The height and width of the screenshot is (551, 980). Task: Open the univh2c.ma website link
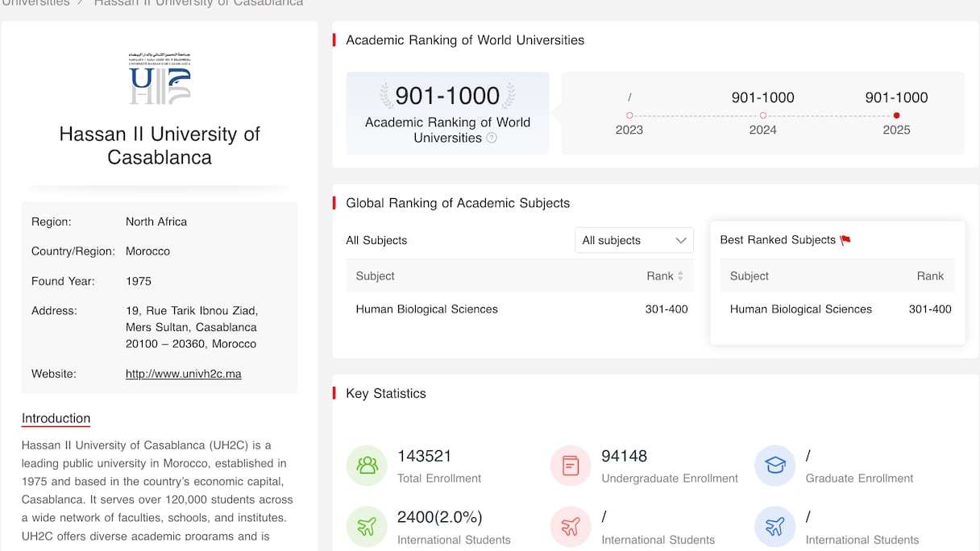click(183, 374)
